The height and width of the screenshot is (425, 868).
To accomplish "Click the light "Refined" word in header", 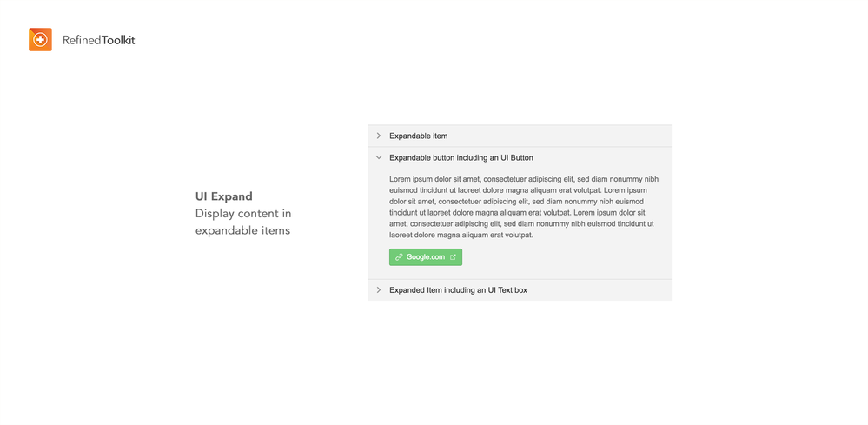I will pyautogui.click(x=82, y=40).
